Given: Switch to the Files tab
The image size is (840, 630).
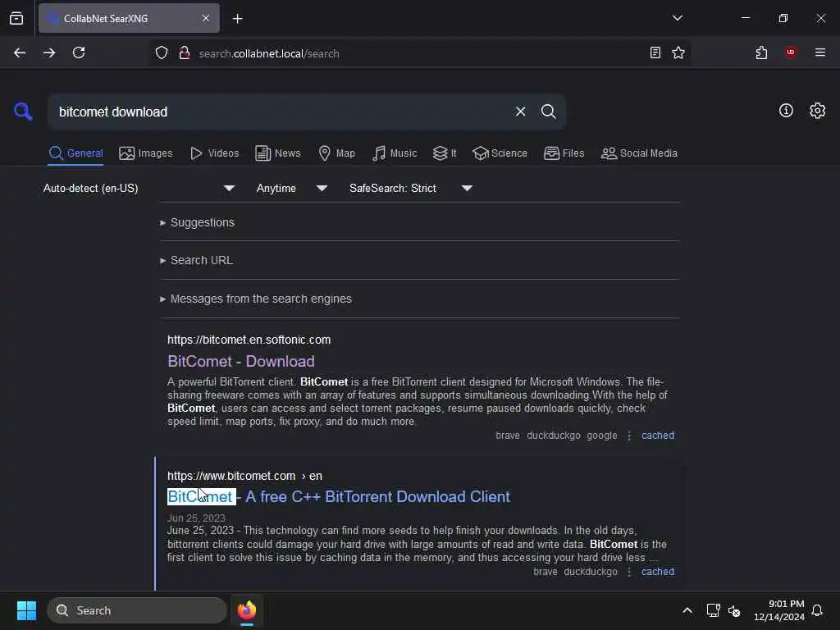Looking at the screenshot, I should click(564, 153).
